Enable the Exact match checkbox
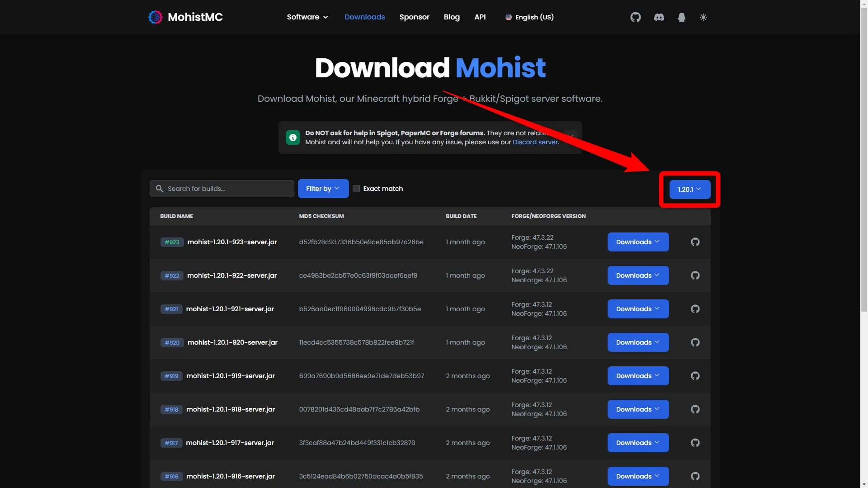 (356, 189)
